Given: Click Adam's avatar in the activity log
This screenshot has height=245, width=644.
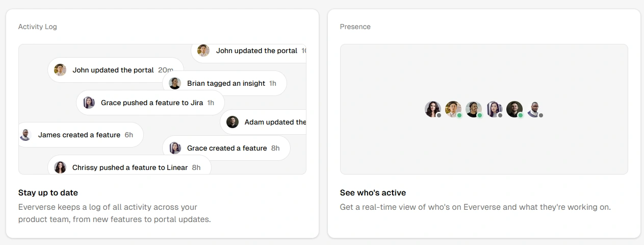Looking at the screenshot, I should (x=233, y=122).
